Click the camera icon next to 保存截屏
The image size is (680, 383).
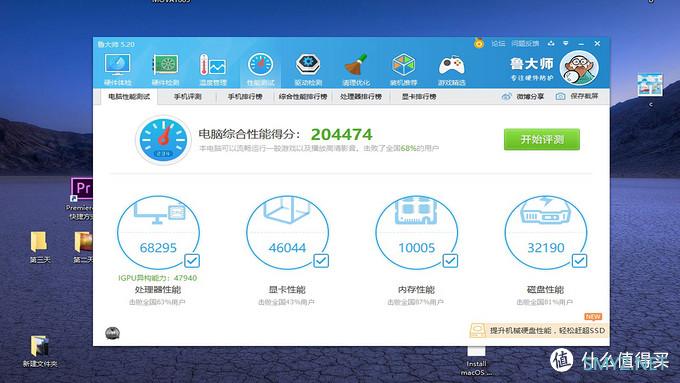tap(560, 96)
